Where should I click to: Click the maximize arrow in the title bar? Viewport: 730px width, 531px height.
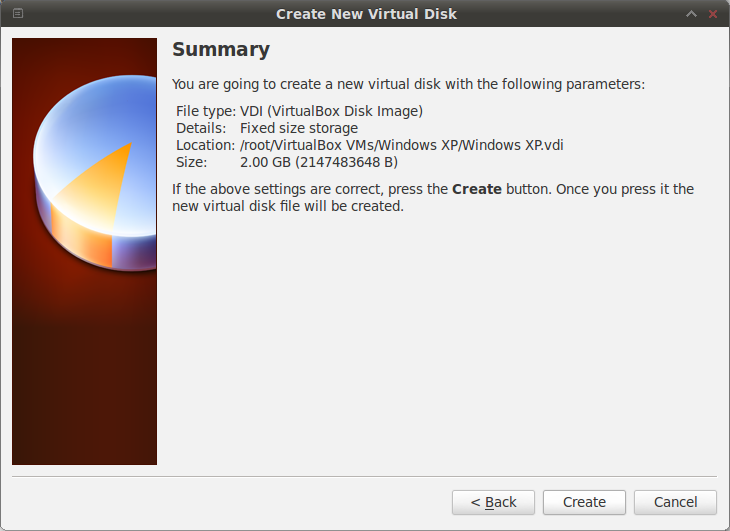click(x=691, y=14)
